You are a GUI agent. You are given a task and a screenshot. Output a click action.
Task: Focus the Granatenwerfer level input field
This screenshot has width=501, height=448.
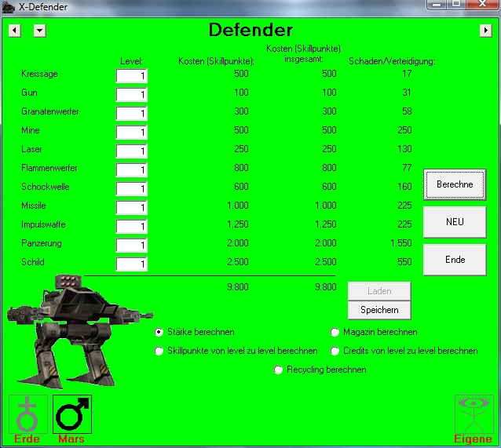(x=132, y=113)
